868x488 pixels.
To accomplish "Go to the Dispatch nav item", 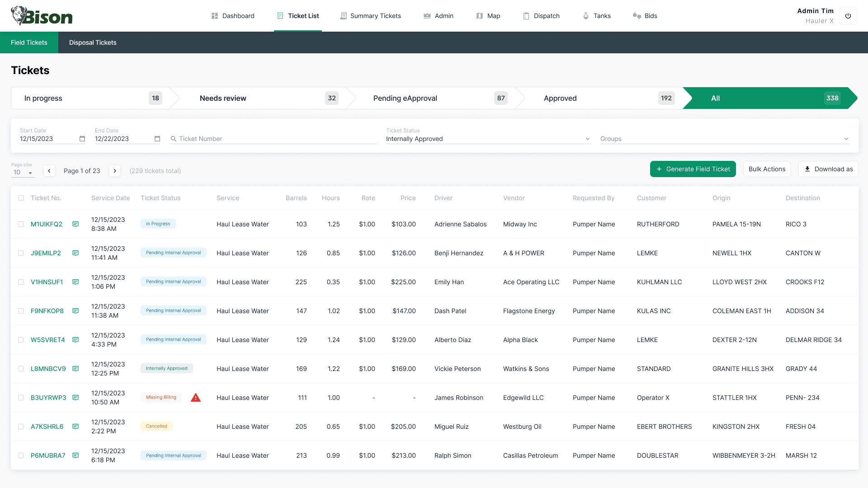I will (541, 16).
